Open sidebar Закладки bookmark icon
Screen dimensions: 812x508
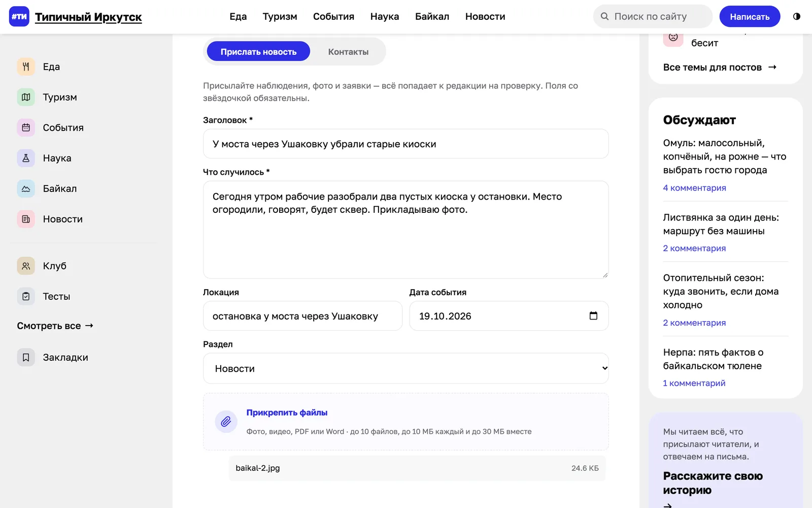coord(26,357)
